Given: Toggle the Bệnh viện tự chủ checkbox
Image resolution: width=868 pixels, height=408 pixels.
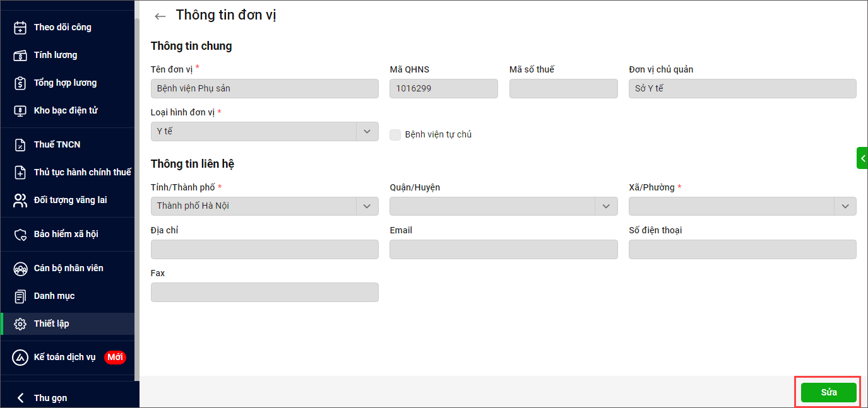Looking at the screenshot, I should tap(395, 134).
